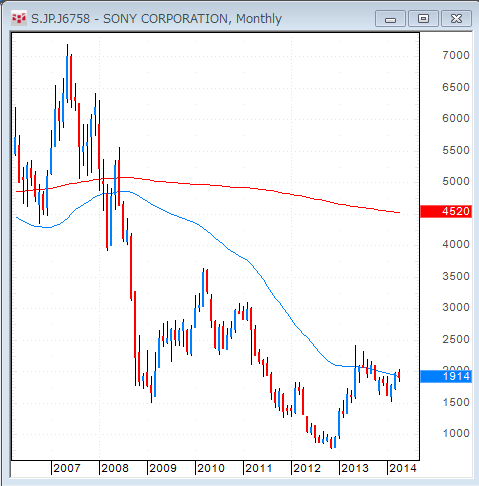Click the 7000 price level label
479x486 pixels.
456,55
